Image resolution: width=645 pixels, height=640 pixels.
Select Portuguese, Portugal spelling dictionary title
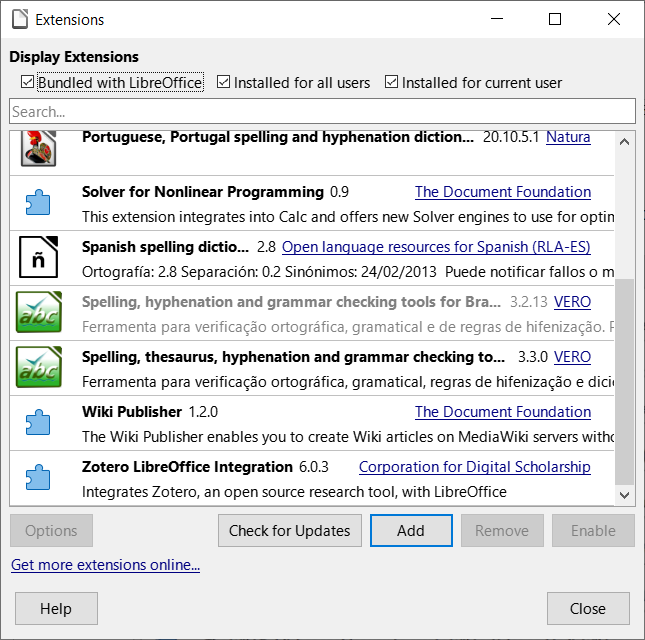(x=278, y=137)
